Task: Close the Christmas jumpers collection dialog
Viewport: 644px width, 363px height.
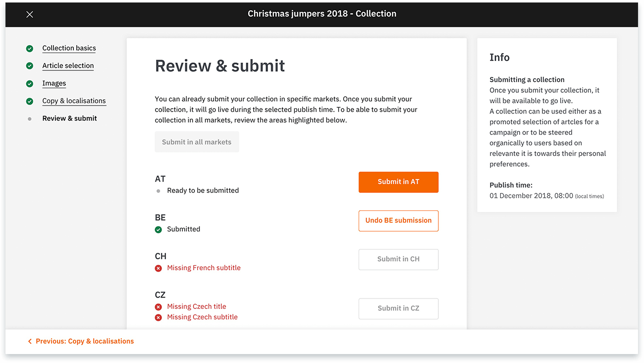Action: (29, 14)
